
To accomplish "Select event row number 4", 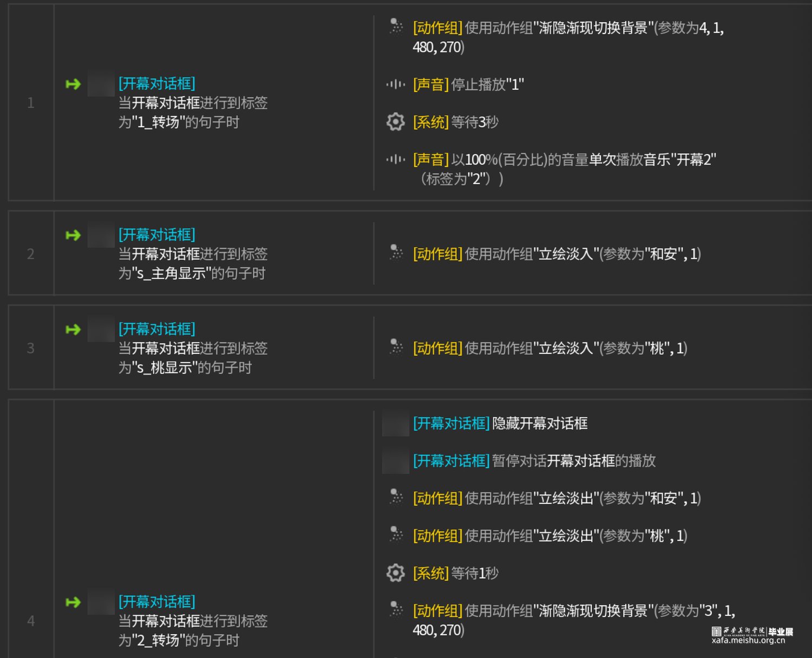I will [x=31, y=621].
